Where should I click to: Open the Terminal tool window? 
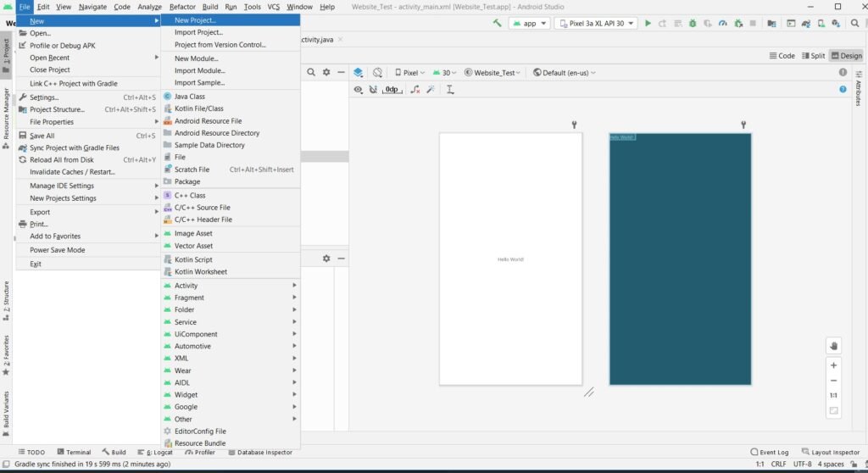75,452
